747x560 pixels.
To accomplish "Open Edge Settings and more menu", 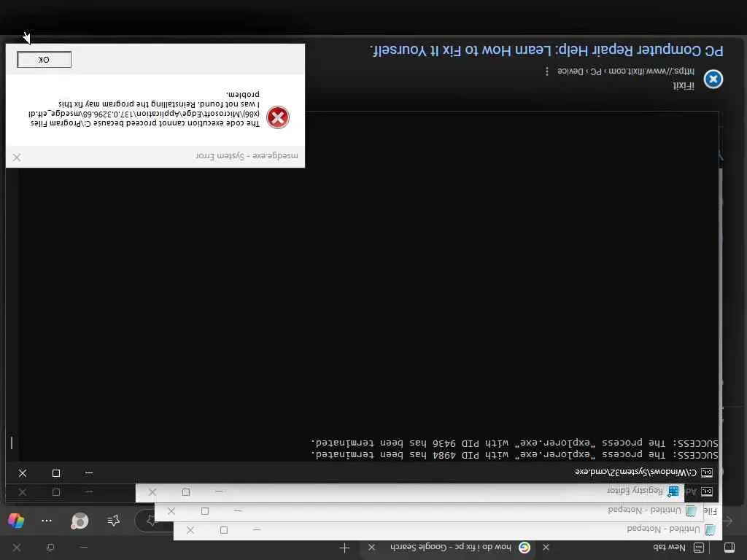I will click(47, 521).
